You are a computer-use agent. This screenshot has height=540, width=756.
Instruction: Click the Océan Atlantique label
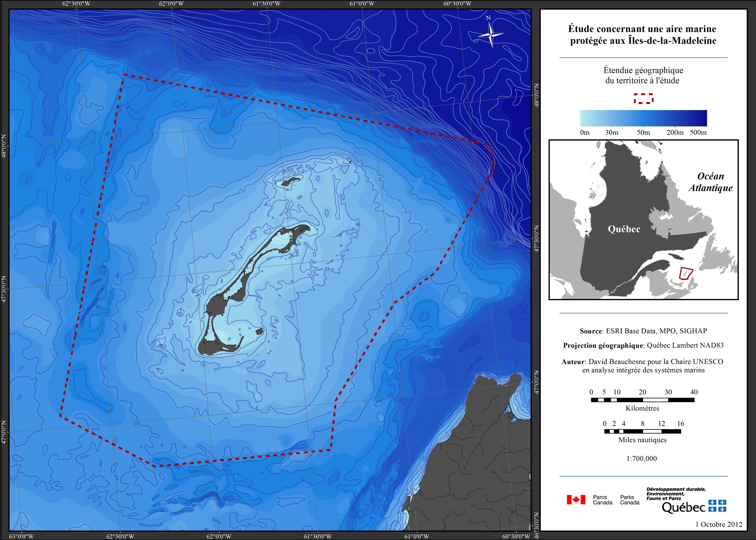coord(710,182)
